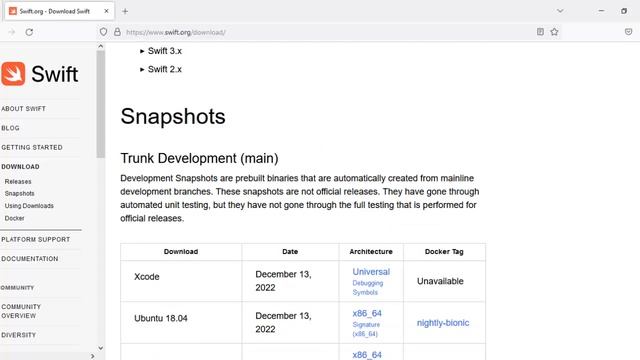
Task: Click the sidebar scroll down arrow
Action: click(x=100, y=348)
